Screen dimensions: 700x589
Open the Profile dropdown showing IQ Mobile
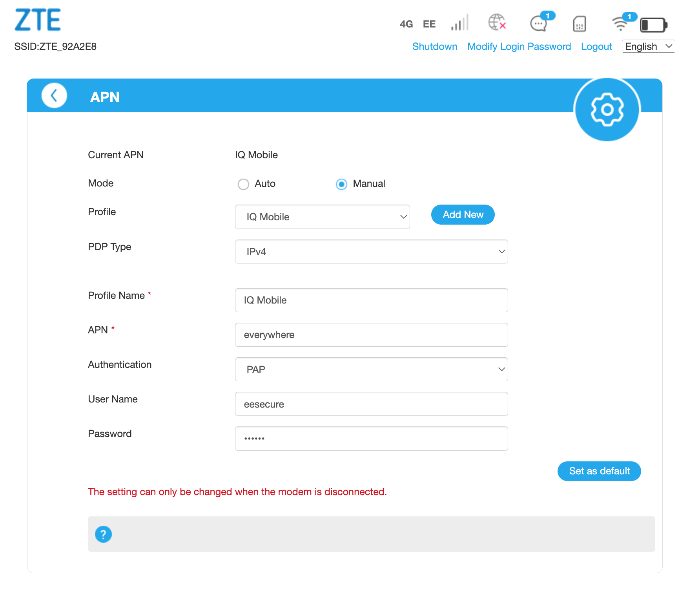[322, 216]
